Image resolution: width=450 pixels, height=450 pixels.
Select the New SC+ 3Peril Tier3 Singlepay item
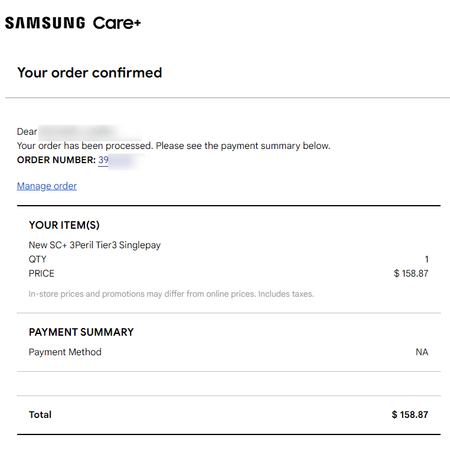[x=95, y=245]
